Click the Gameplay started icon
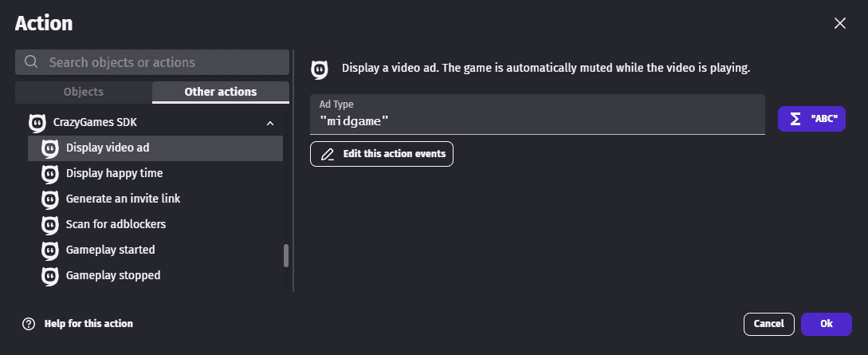The image size is (868, 355). pyautogui.click(x=49, y=250)
